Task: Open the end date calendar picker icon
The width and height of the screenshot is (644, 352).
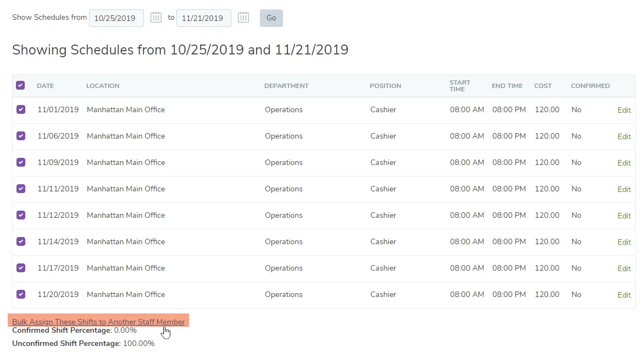Action: tap(243, 17)
